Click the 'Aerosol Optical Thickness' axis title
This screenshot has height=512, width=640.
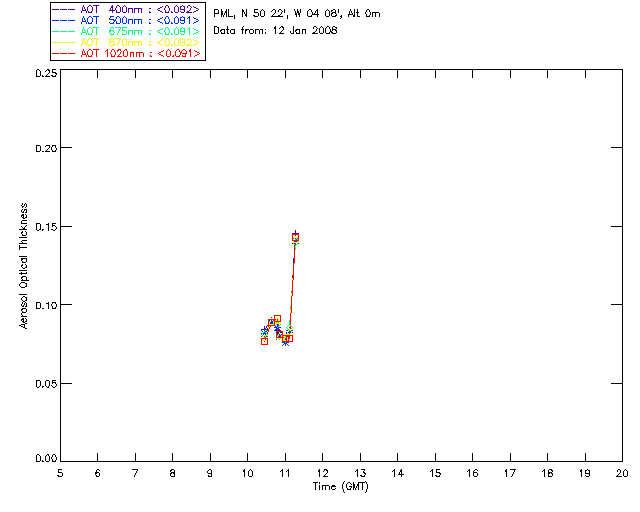coord(24,266)
